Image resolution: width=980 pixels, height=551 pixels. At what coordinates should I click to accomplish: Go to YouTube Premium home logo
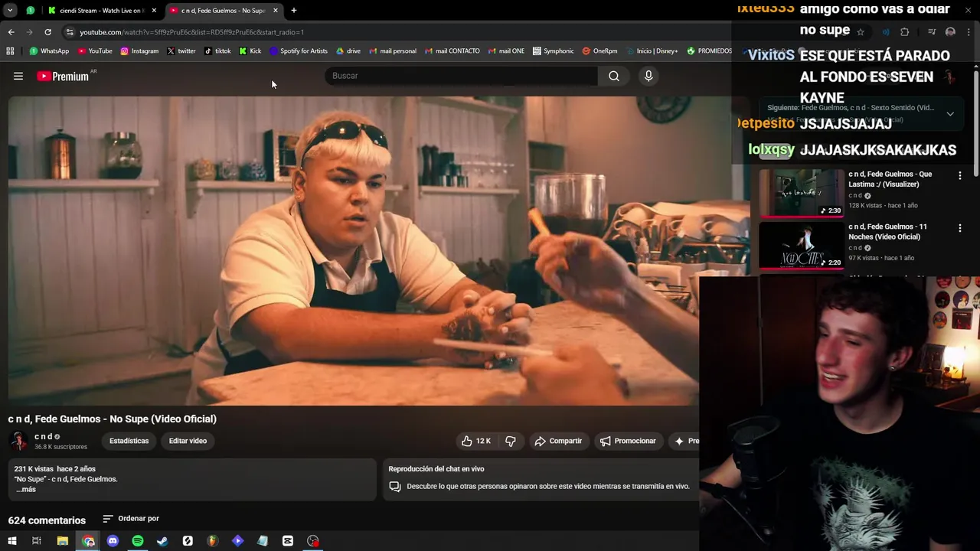(x=63, y=76)
